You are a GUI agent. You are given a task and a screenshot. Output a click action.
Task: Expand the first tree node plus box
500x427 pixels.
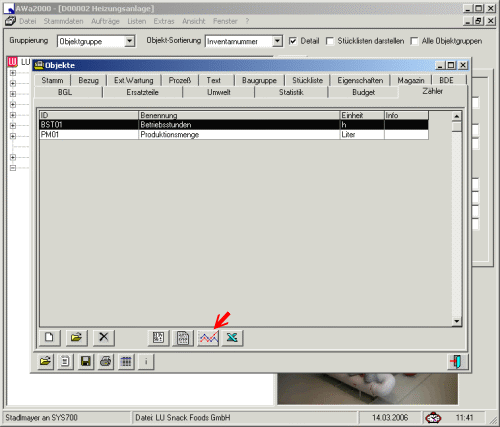[13, 73]
